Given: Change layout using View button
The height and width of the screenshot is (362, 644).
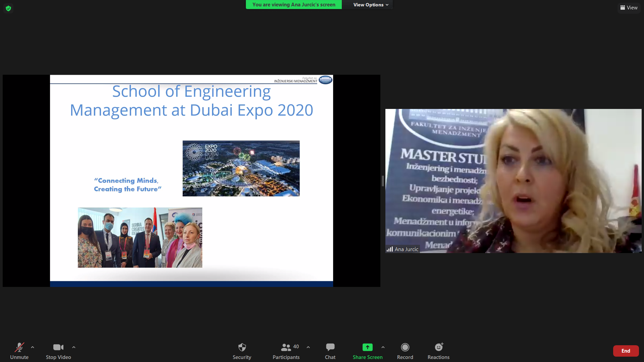Looking at the screenshot, I should (x=629, y=8).
